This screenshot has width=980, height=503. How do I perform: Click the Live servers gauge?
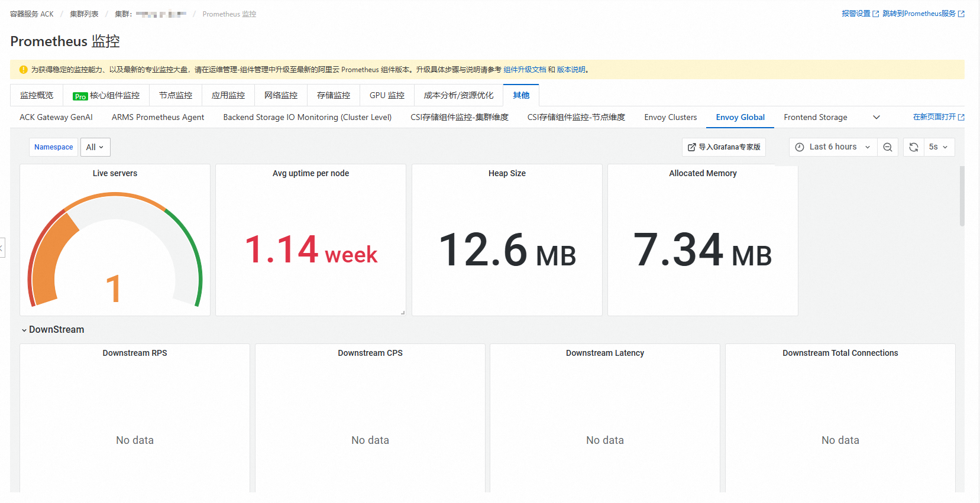(x=115, y=248)
